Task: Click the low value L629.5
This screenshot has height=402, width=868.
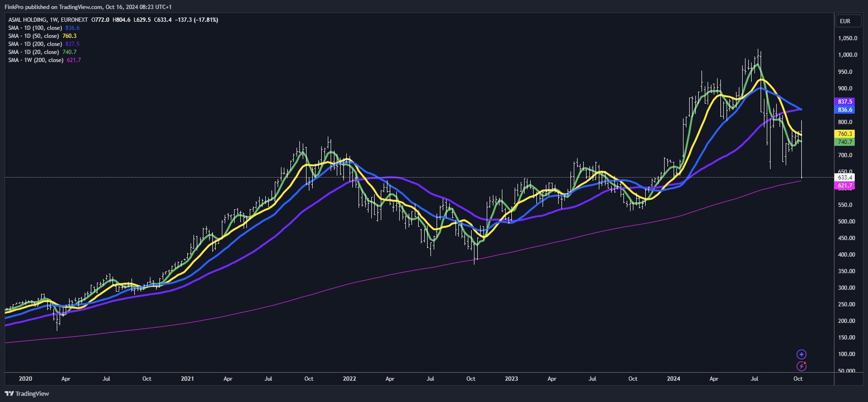Action: (142, 20)
